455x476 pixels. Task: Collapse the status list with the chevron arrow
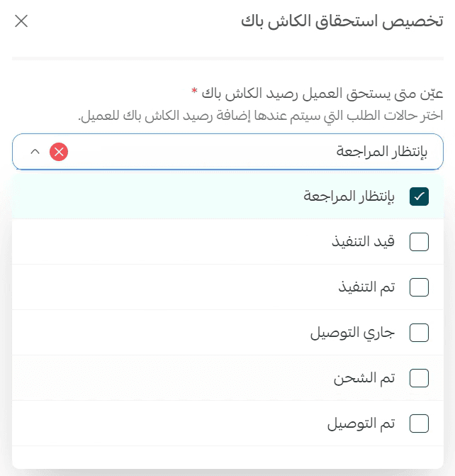[35, 152]
